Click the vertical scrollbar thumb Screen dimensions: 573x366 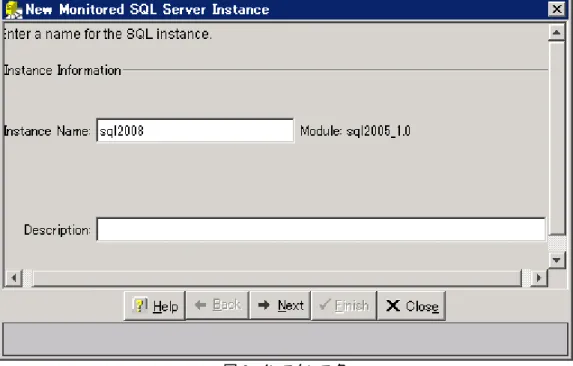click(557, 138)
